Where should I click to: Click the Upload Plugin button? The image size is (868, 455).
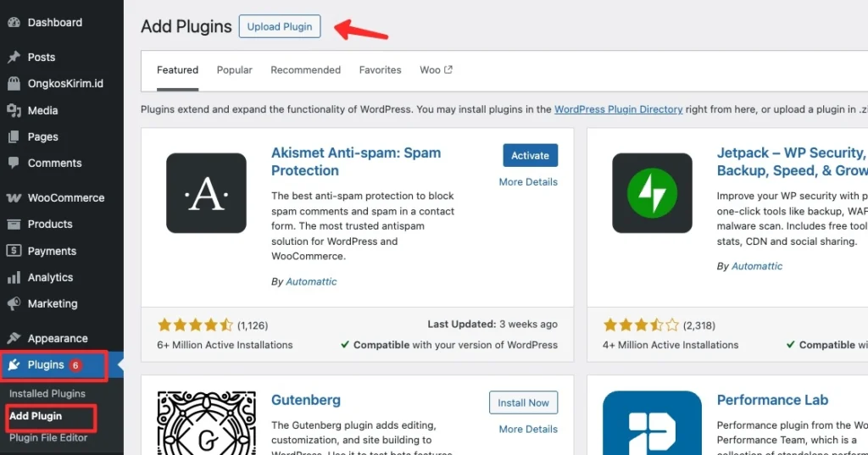pos(280,26)
